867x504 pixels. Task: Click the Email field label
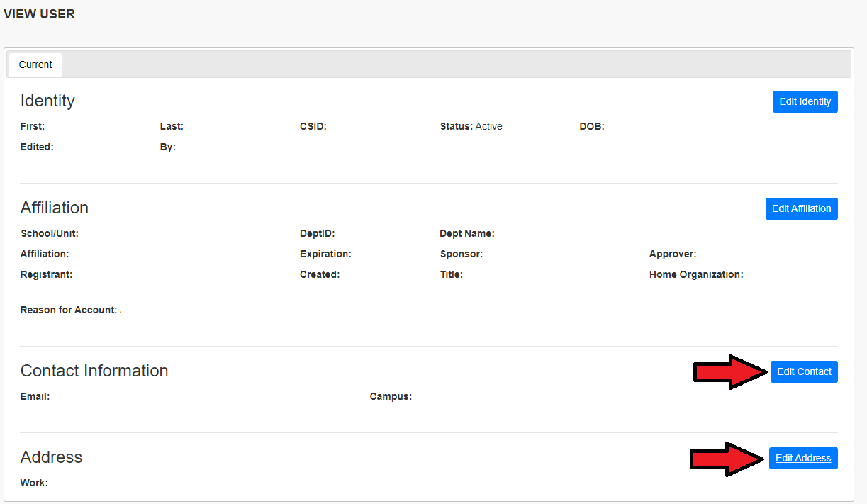tap(35, 396)
